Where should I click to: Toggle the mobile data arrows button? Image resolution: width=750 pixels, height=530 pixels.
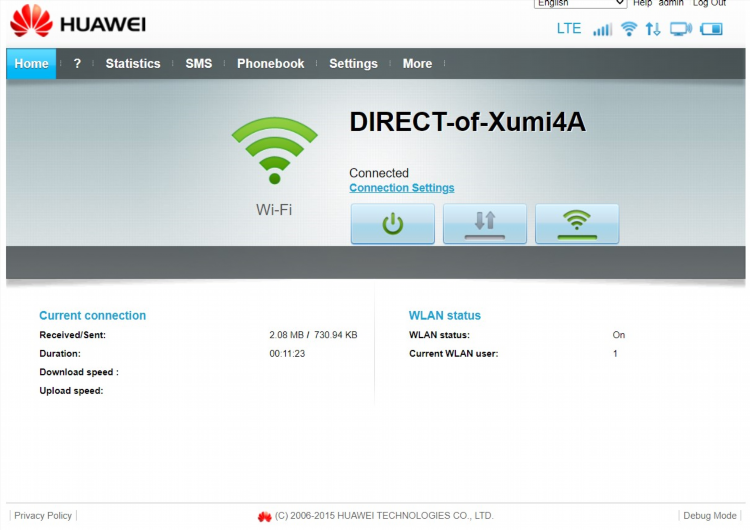(485, 223)
